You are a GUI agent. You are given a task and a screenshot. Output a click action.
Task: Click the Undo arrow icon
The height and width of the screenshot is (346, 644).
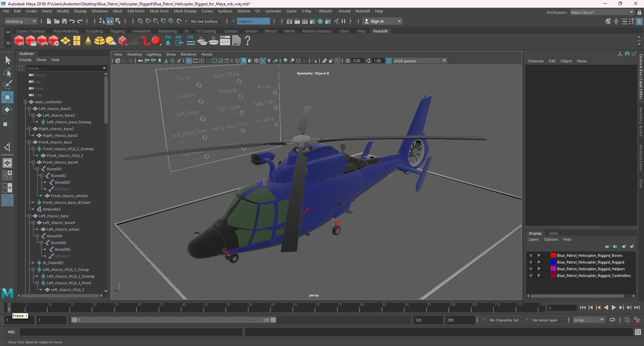coord(72,21)
